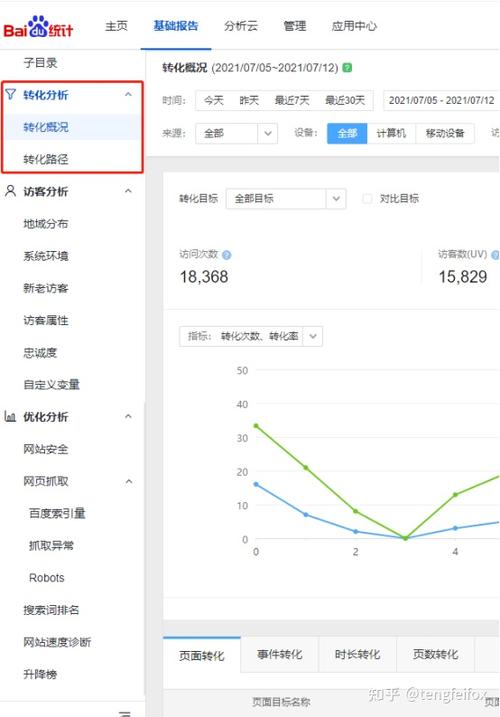Open 自定义变量 report
Viewport: 500px width, 717px height.
pos(51,385)
